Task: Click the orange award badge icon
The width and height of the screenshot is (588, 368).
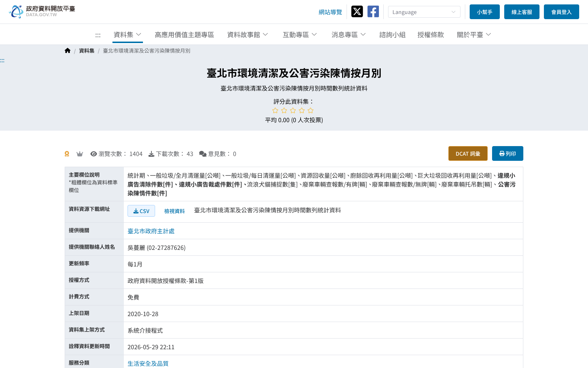Action: click(67, 154)
